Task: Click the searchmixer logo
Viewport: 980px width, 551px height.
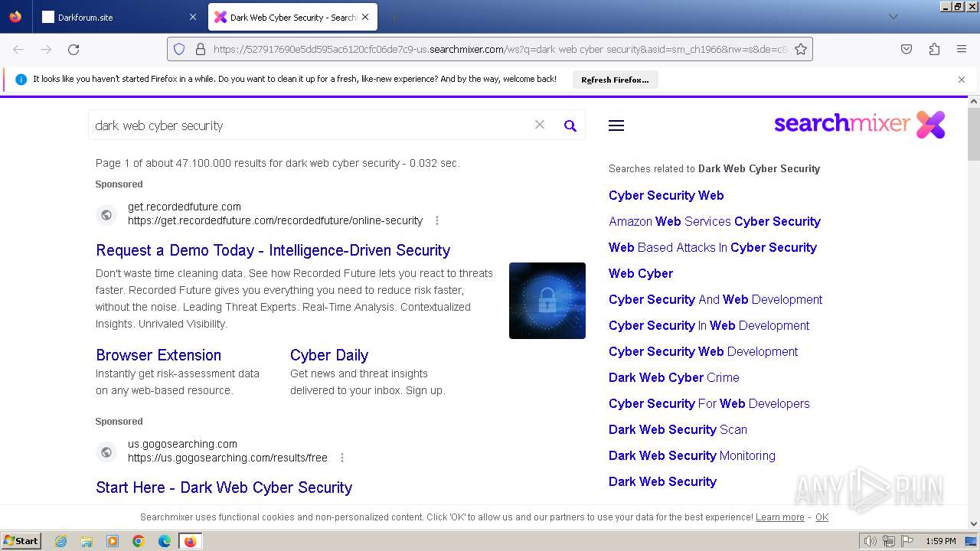Action: coord(860,124)
